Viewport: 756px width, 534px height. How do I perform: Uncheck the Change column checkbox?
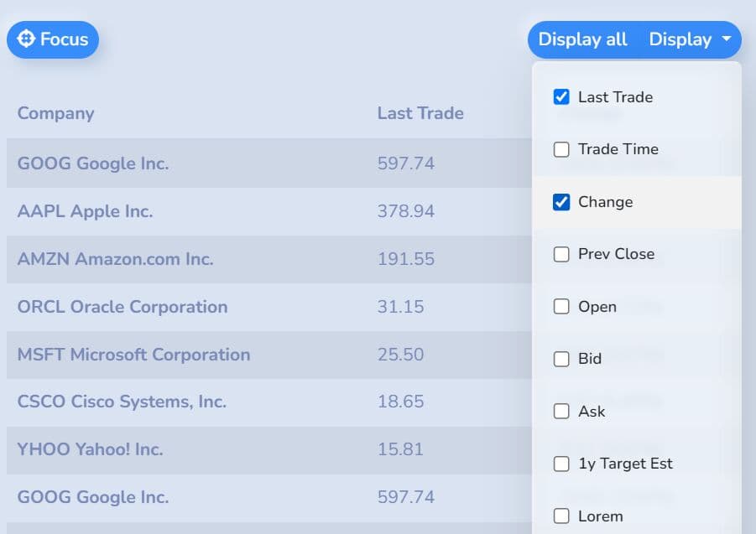coord(561,202)
